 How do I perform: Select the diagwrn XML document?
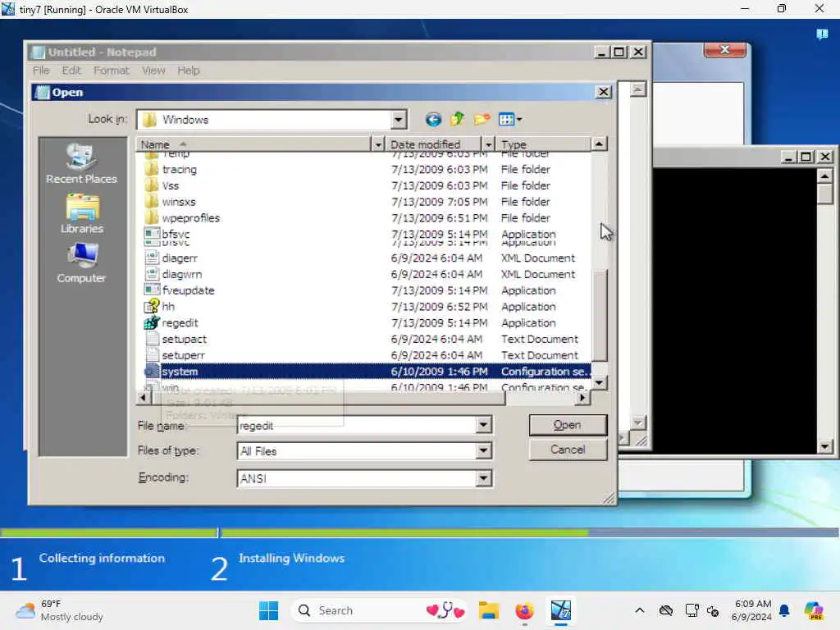[182, 274]
